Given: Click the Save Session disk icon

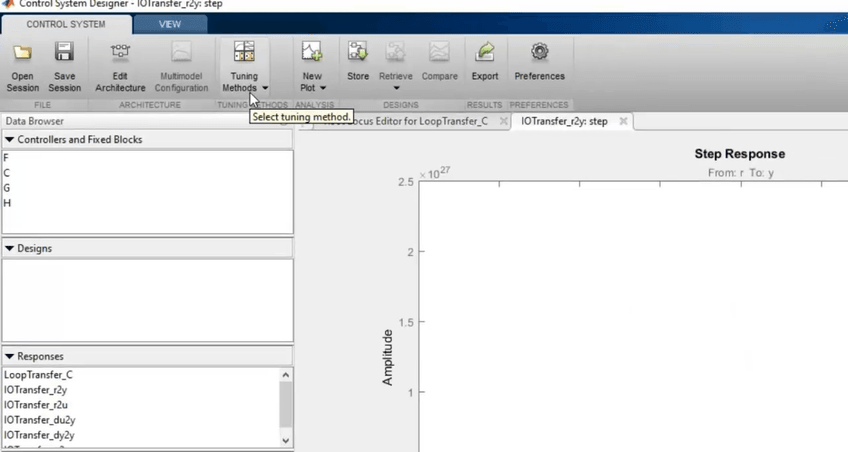Looking at the screenshot, I should (64, 53).
